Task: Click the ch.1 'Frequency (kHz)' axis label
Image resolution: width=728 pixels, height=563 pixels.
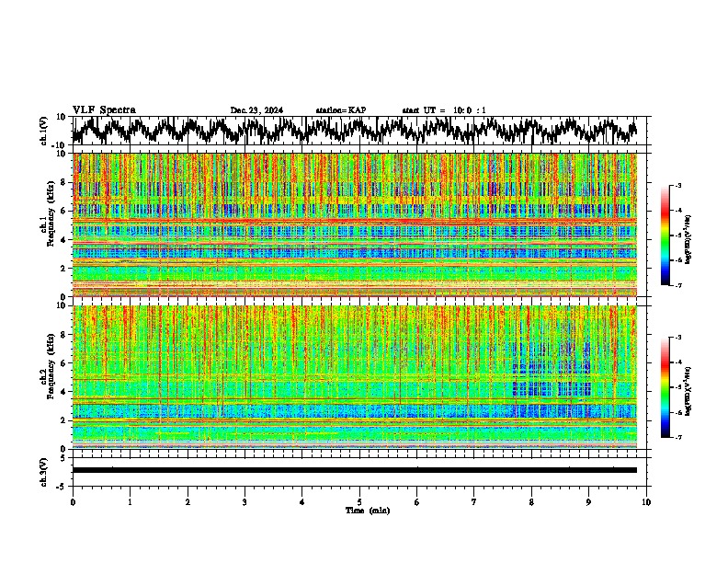Action: click(51, 214)
